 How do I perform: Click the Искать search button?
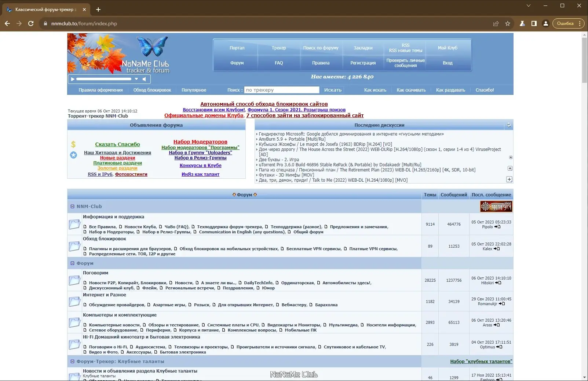tap(333, 90)
